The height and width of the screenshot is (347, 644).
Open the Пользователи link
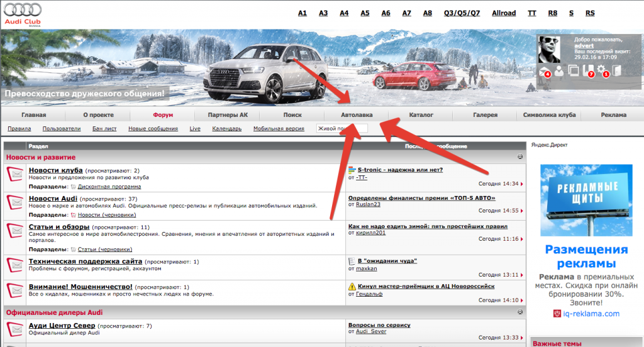[x=62, y=128]
